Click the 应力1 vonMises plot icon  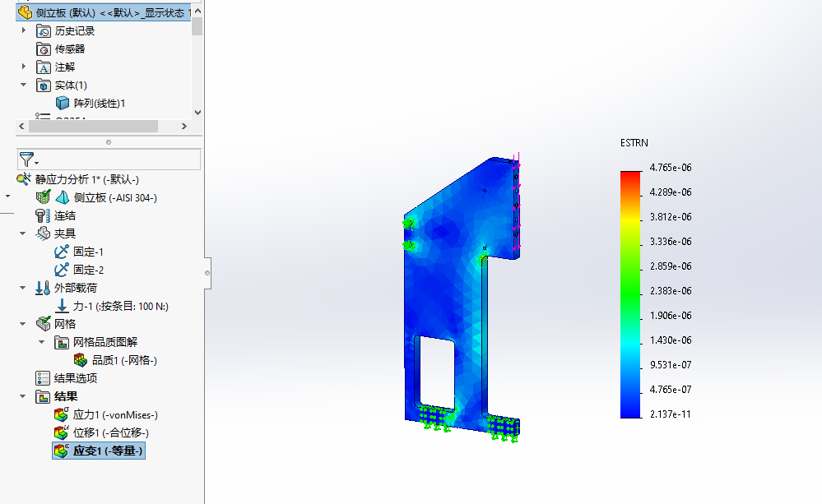tap(62, 414)
